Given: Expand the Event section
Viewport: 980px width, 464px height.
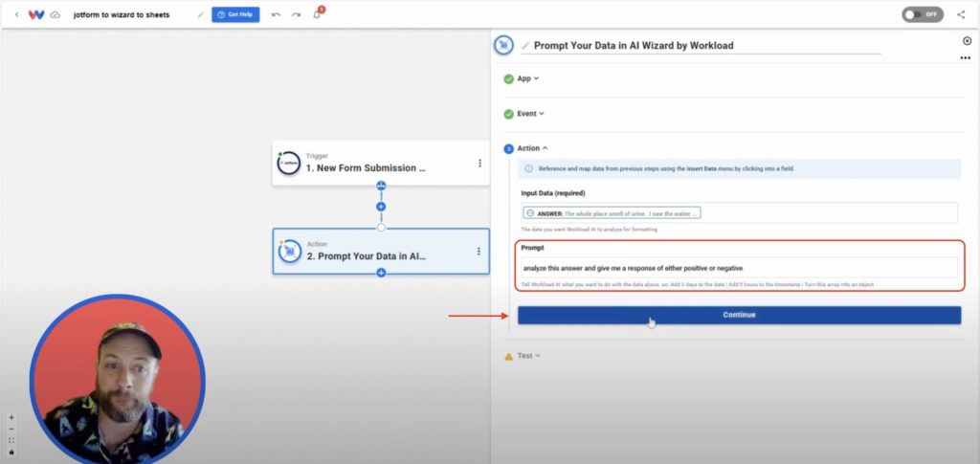Looking at the screenshot, I should coord(530,114).
